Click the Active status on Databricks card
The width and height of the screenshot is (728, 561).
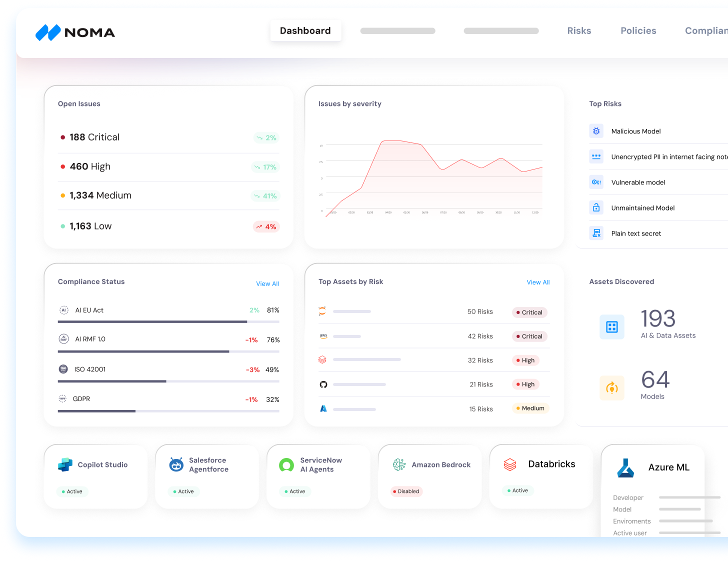click(x=517, y=490)
